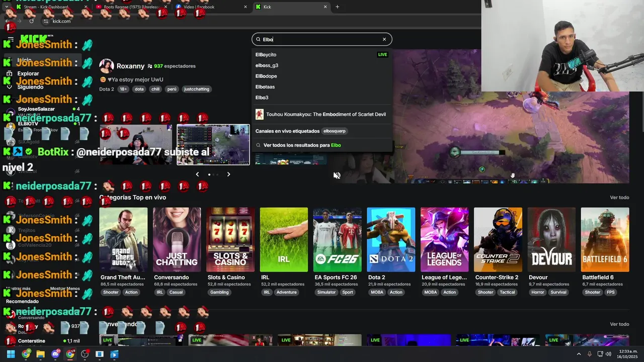This screenshot has width=644, height=362.
Task: Open the volume control in system tray
Action: 608,354
